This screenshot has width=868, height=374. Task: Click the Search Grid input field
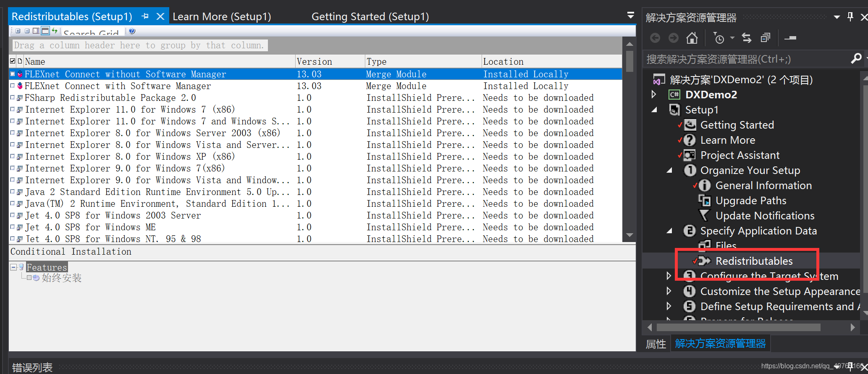pyautogui.click(x=94, y=32)
